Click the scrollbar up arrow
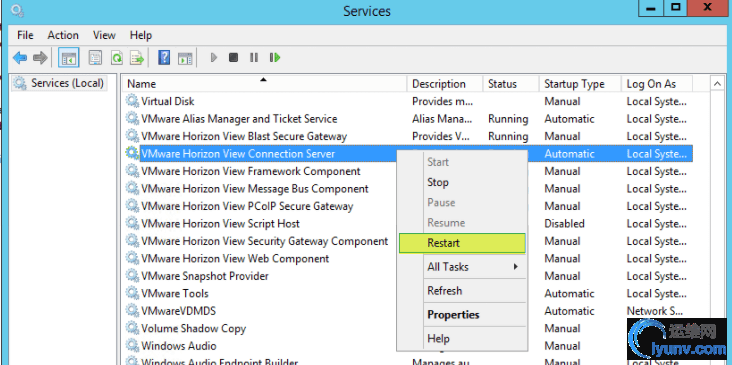This screenshot has height=365, width=732. click(x=717, y=84)
